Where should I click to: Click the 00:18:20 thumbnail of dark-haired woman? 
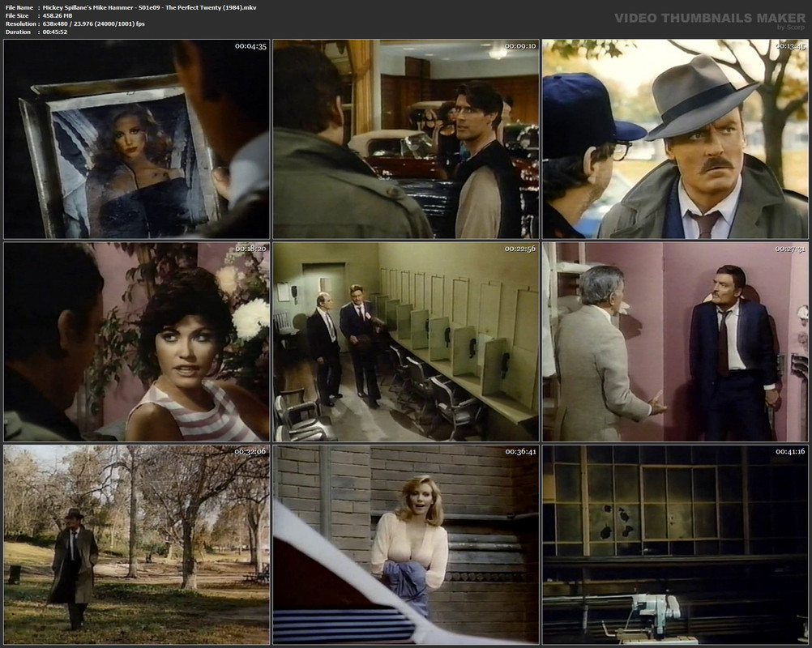pyautogui.click(x=137, y=342)
